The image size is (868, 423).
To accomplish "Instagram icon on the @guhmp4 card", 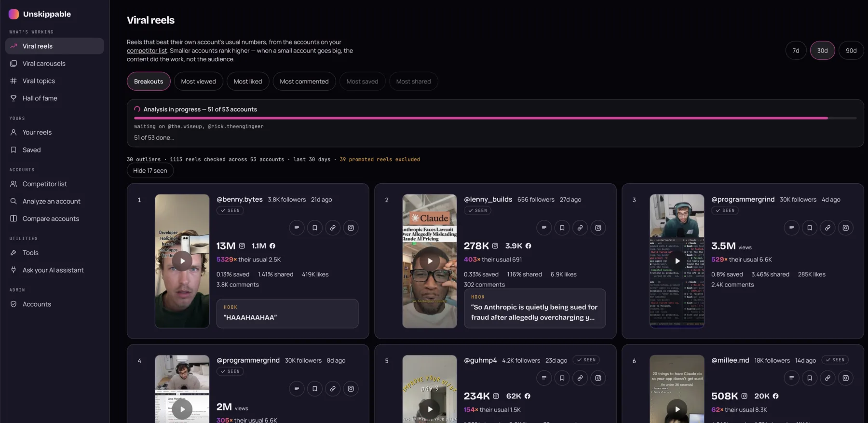I will pos(598,378).
